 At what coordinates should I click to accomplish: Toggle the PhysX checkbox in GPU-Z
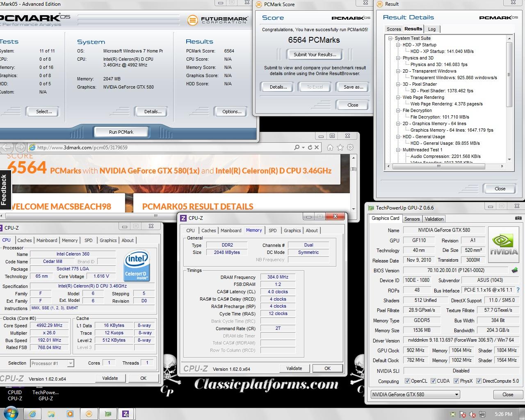coord(456,381)
